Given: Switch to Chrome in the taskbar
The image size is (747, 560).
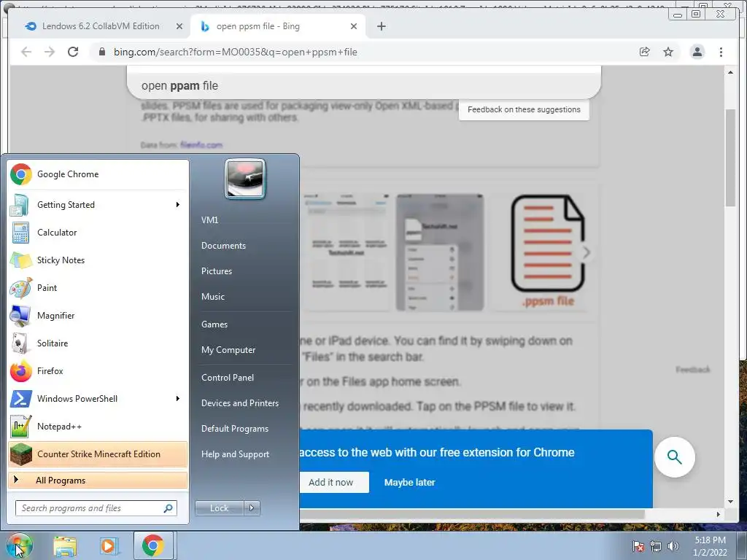Looking at the screenshot, I should click(152, 545).
